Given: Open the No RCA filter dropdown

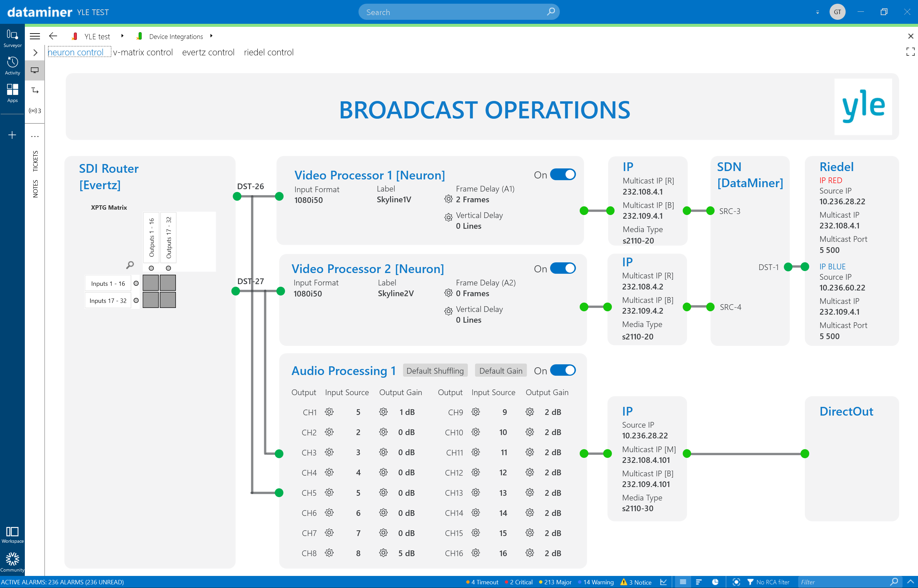Looking at the screenshot, I should (768, 582).
